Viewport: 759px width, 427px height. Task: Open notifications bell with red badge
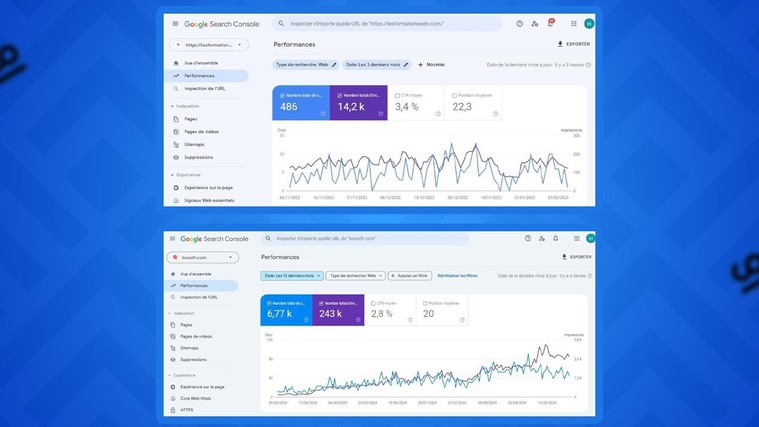coord(550,23)
